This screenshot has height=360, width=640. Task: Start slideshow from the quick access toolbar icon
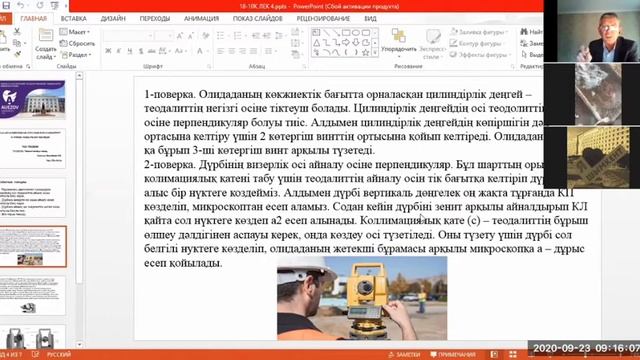(x=55, y=6)
